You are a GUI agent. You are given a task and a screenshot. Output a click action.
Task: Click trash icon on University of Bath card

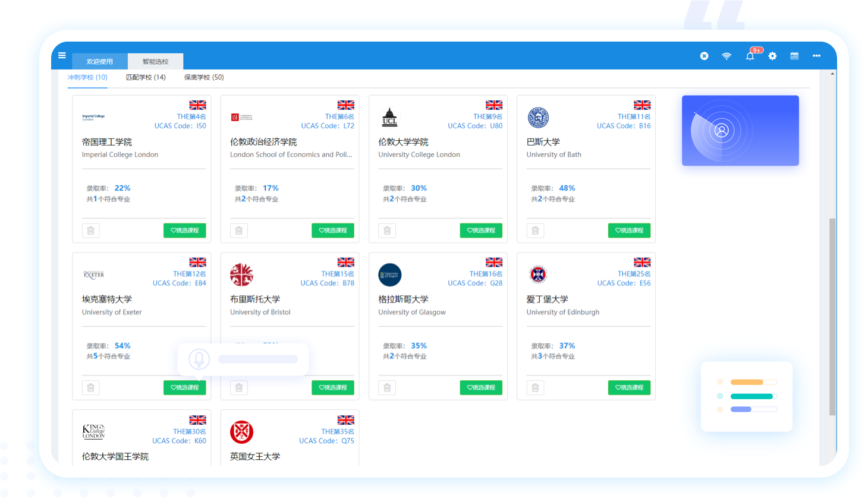click(535, 230)
